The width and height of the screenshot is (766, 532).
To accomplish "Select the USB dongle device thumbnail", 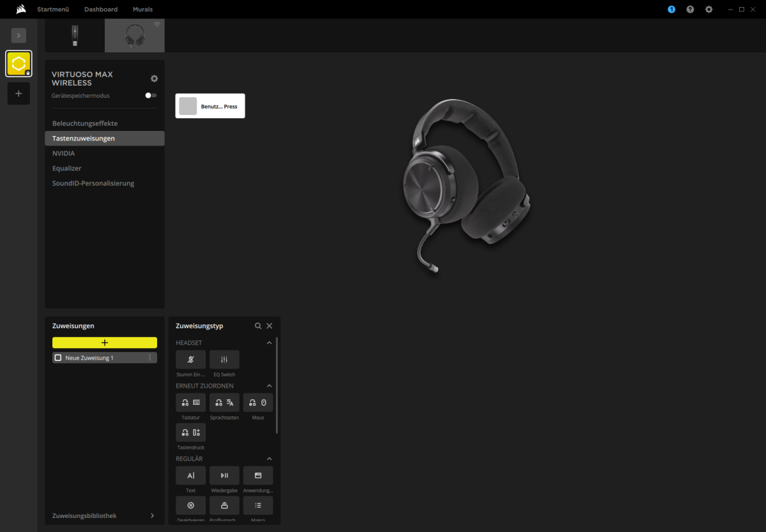I will coord(75,36).
